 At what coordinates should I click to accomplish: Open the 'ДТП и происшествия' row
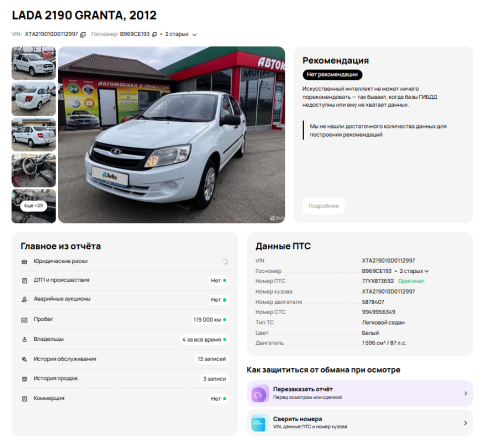pyautogui.click(x=125, y=280)
